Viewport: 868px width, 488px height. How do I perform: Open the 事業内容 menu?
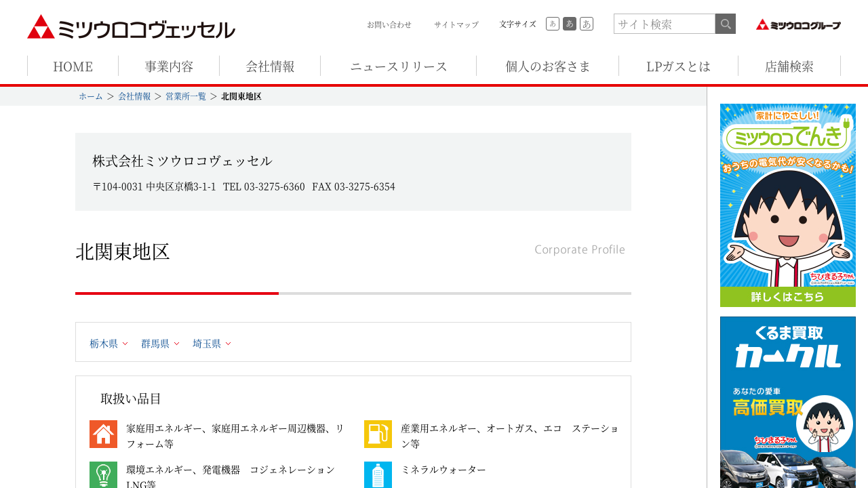(x=169, y=66)
